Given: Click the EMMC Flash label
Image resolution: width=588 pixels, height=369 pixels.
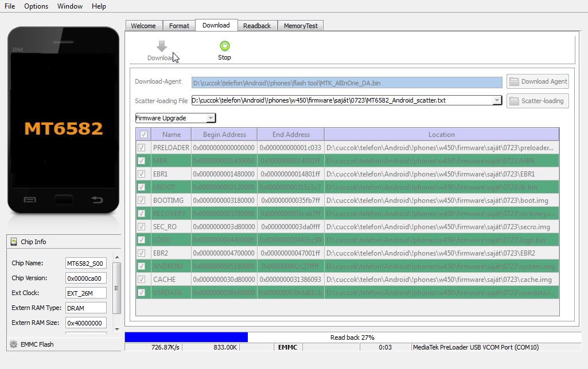Looking at the screenshot, I should pos(37,344).
